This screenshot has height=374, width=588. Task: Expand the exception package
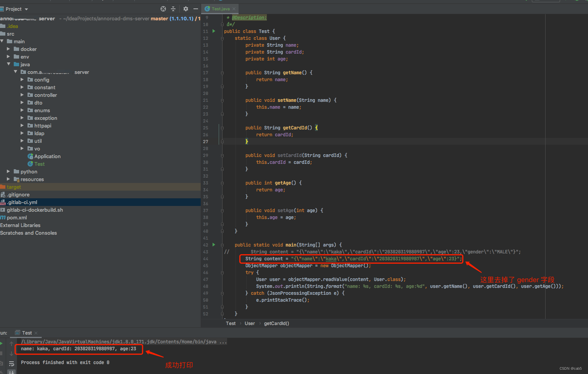pos(22,118)
